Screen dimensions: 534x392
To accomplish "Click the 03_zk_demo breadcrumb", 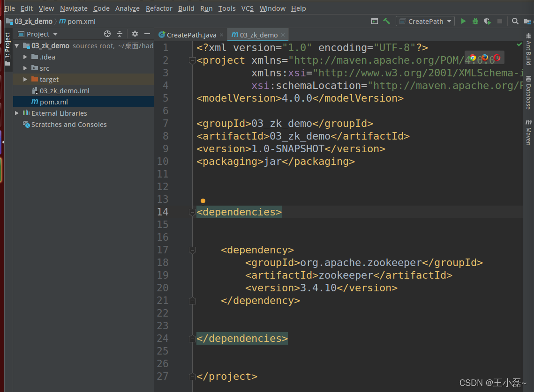I will click(30, 22).
